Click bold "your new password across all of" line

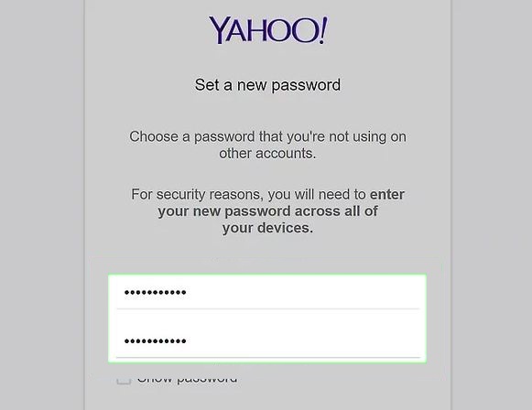coord(267,211)
